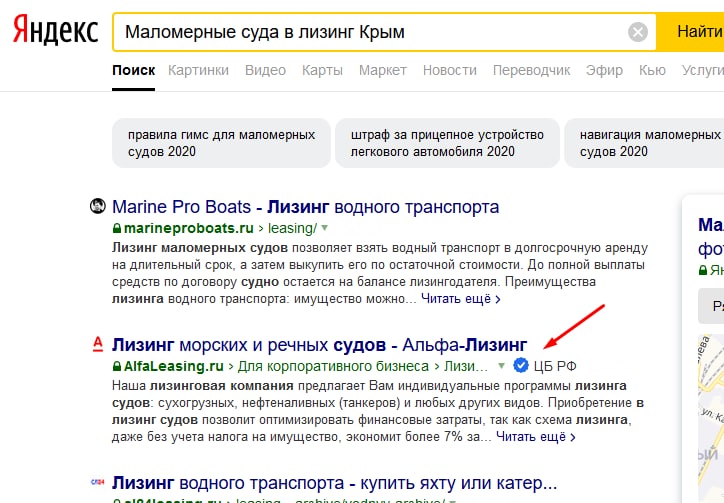Click 'Читать ещё' under Marine Pro Boats snippet
Viewport: 724px width, 503px height.
(x=460, y=299)
